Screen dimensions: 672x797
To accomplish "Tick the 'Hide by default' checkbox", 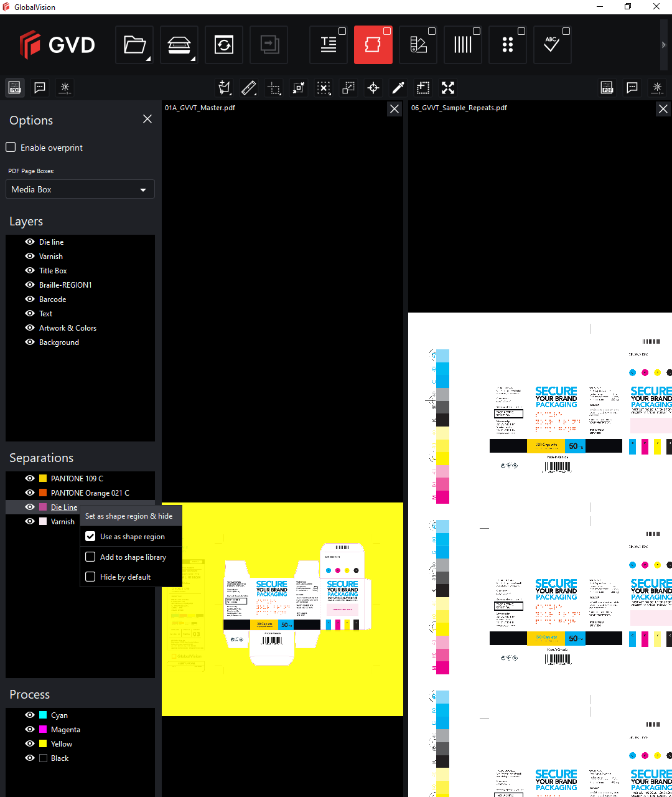I will (x=91, y=577).
